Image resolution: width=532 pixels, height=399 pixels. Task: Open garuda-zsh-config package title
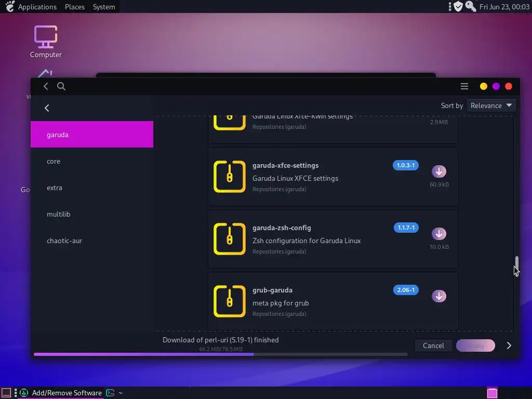pos(282,228)
